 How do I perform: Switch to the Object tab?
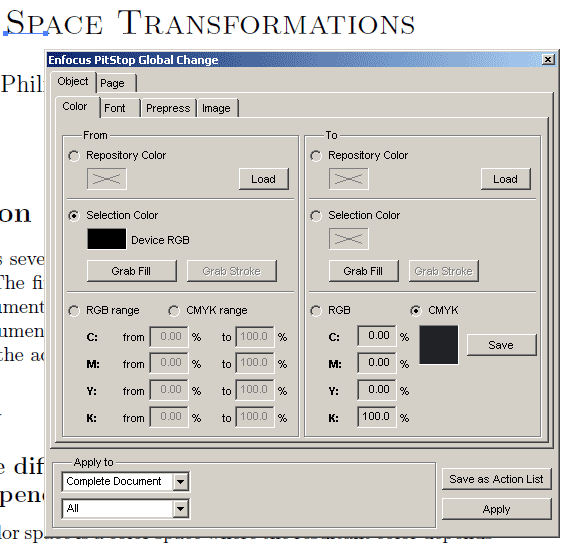click(73, 82)
